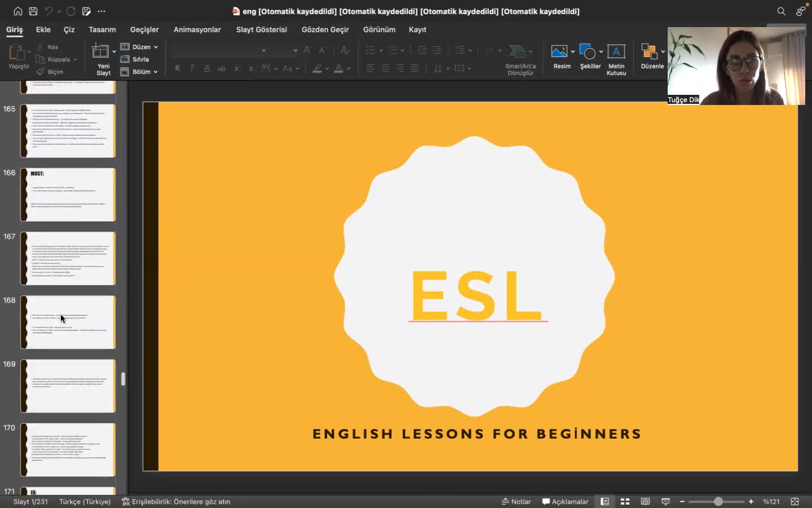This screenshot has height=508, width=812.
Task: Save the presentation with the disk icon
Action: pos(33,11)
